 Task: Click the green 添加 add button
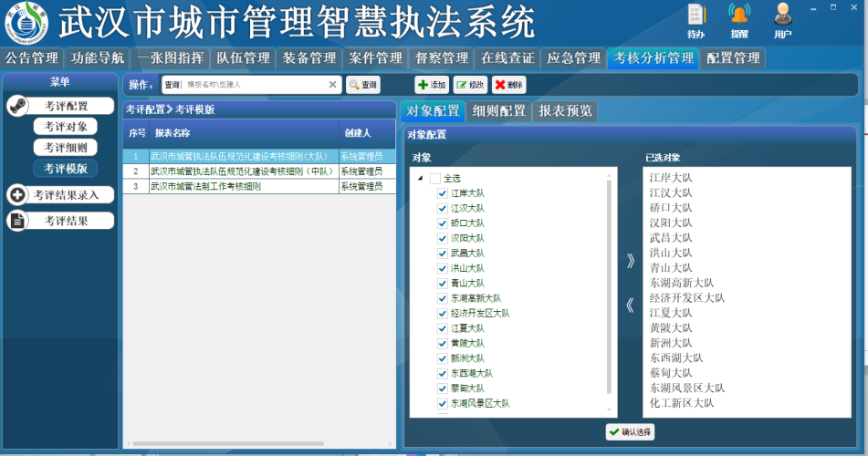(x=432, y=85)
